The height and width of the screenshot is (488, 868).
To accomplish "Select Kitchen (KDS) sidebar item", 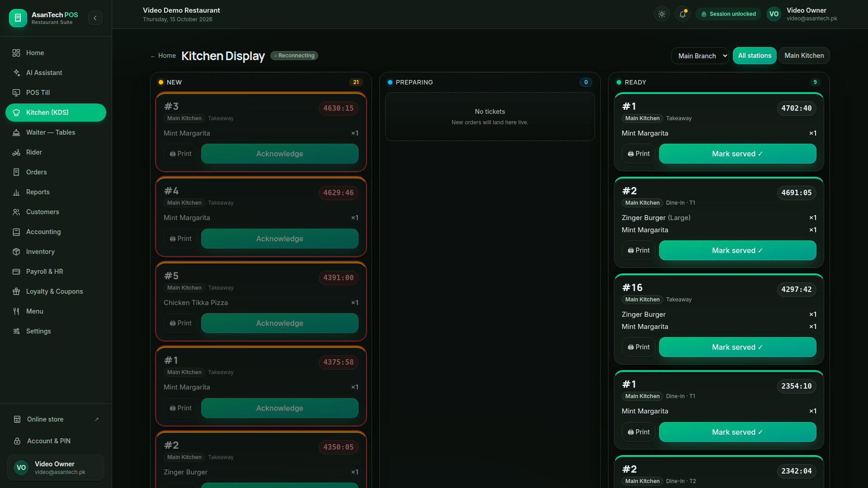I will 56,113.
